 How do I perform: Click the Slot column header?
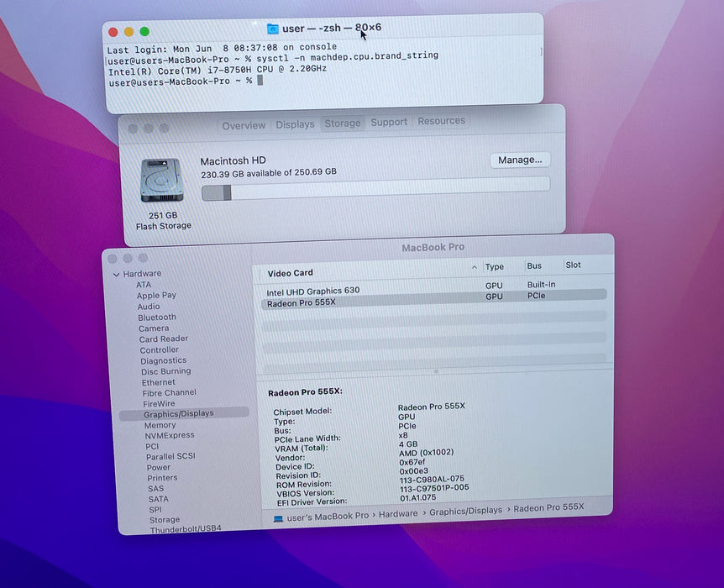click(573, 265)
